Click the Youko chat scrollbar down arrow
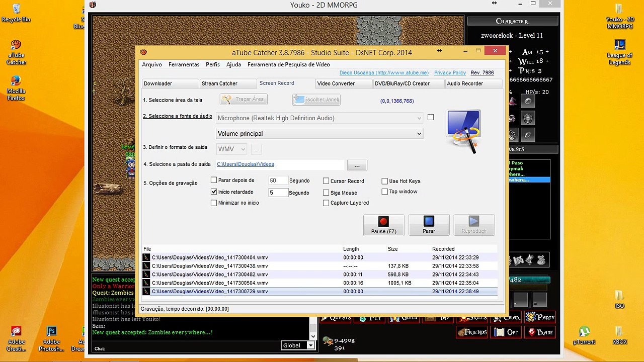 click(x=313, y=336)
